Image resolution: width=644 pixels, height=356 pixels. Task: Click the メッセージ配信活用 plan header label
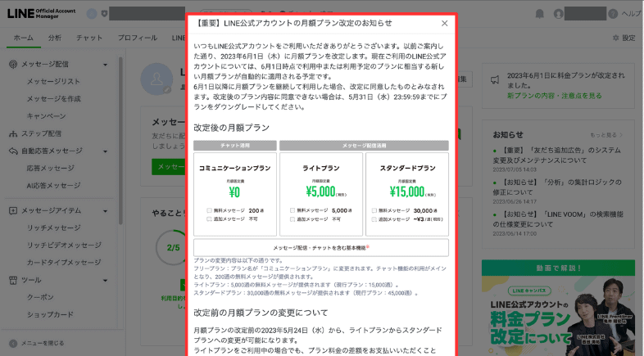coord(364,146)
